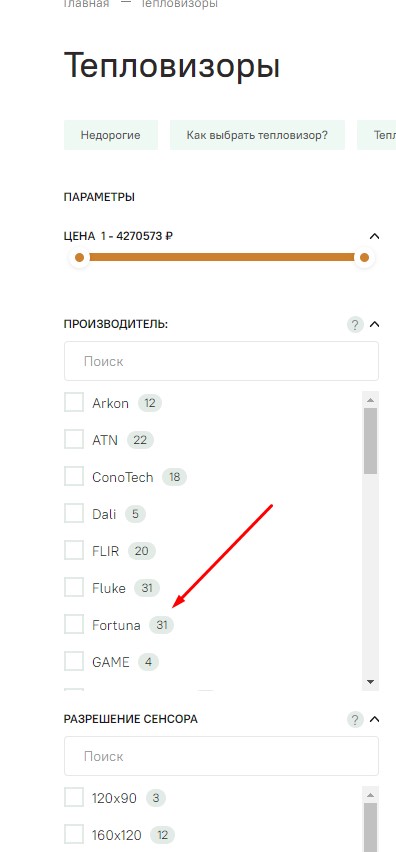Select the 160x120 resolution checkbox
This screenshot has height=852, width=396.
[74, 834]
